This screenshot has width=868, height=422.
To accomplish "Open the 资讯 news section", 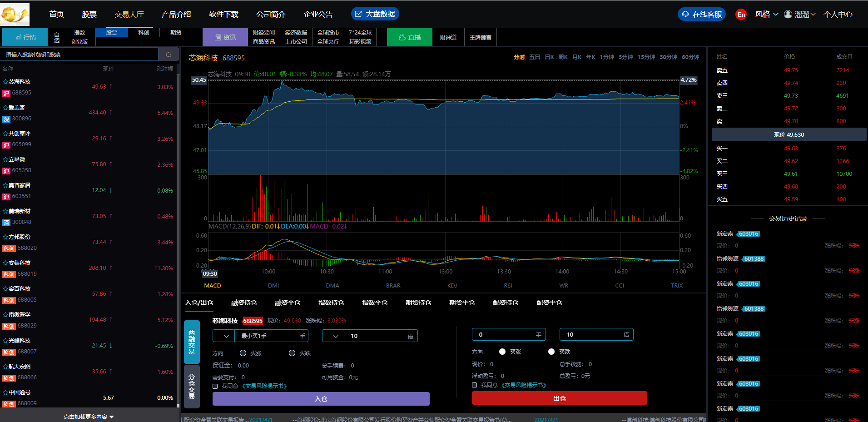I will (225, 37).
